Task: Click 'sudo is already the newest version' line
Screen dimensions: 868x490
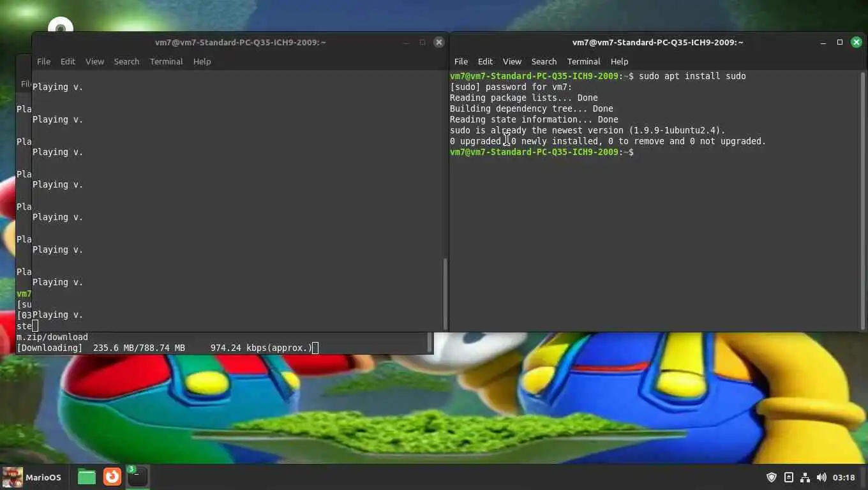Action: [x=587, y=130]
